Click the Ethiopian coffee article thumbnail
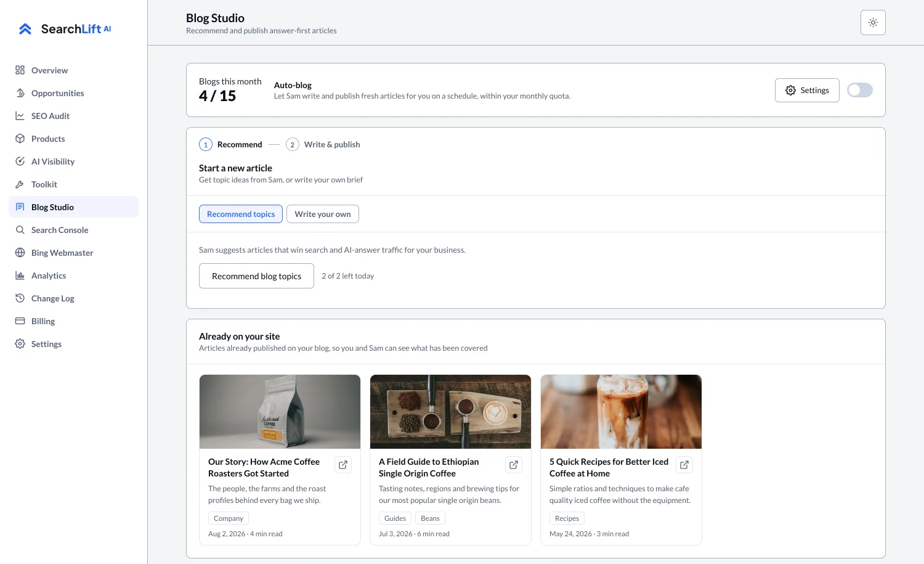Screen dimensions: 924x564 (x=450, y=412)
